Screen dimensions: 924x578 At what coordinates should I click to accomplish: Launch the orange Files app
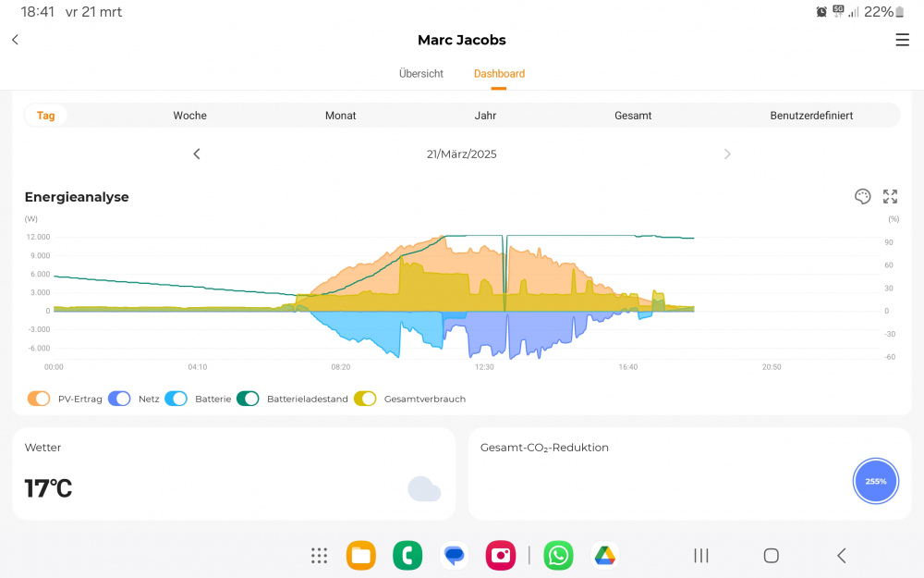coord(360,555)
